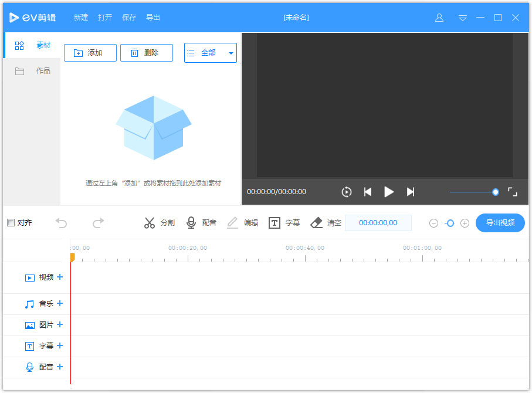Open the 全部 material filter dropdown
Viewport: 532px width, 393px height.
click(210, 52)
